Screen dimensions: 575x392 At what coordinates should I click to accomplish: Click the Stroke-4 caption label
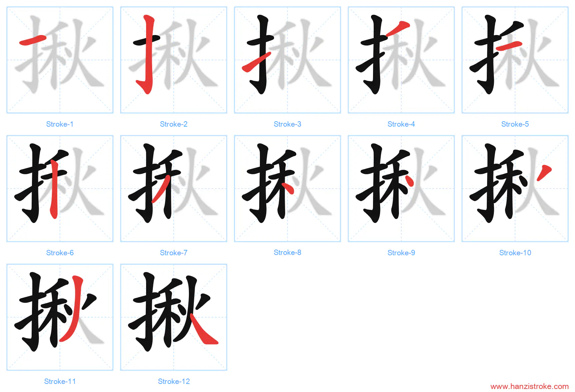401,124
